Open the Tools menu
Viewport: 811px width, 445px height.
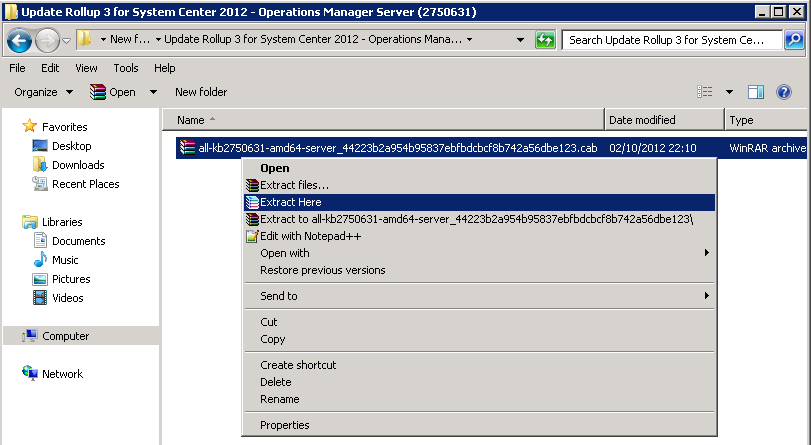click(x=126, y=68)
